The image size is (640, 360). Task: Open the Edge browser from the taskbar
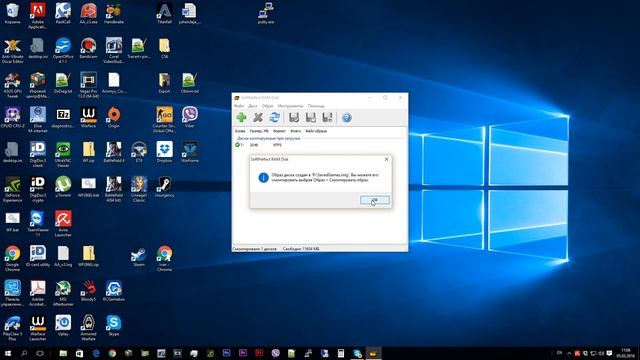pyautogui.click(x=96, y=353)
